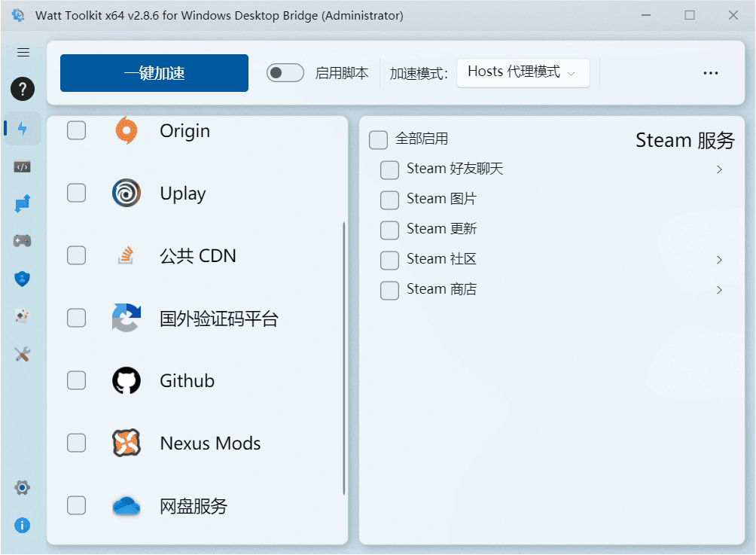
Task: Minimize the Watt Toolkit window
Action: tap(645, 15)
